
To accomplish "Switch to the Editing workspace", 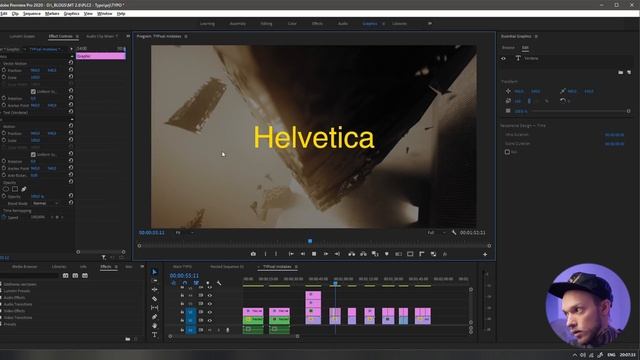I will point(266,24).
